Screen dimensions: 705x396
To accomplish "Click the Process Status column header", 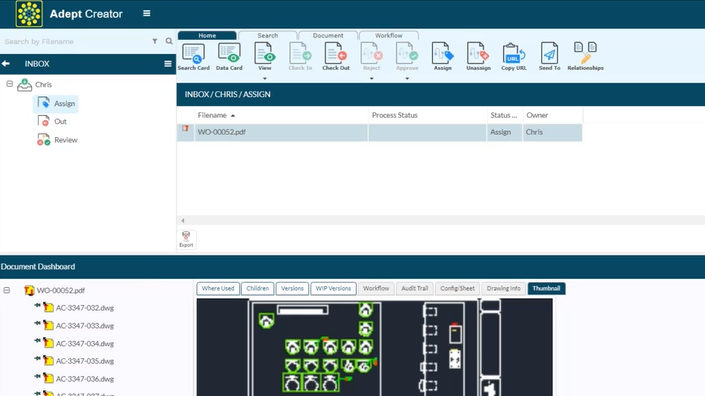I will (427, 116).
